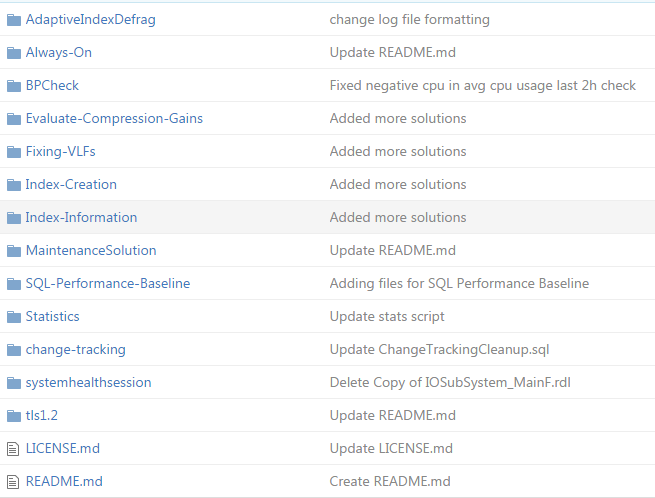The height and width of the screenshot is (498, 655).
Task: Click the folder icon beside Statistics
Action: (13, 317)
